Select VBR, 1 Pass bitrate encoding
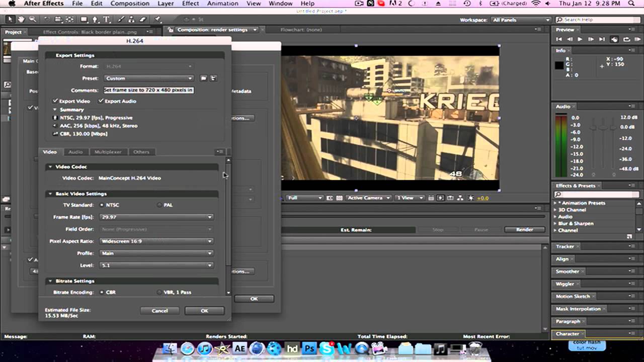 [160, 292]
